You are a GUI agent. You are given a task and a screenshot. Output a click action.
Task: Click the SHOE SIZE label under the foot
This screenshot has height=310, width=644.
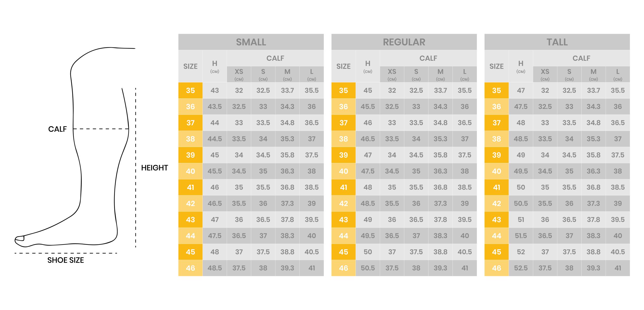[66, 260]
